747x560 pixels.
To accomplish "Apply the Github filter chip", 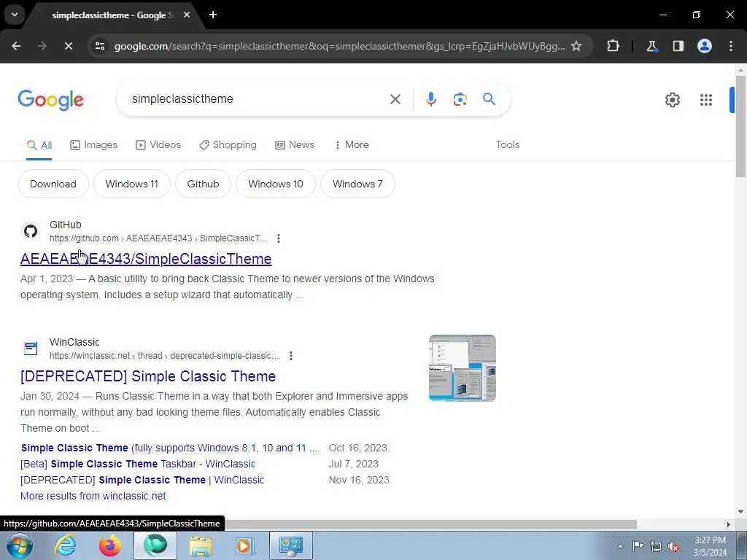I will pos(203,184).
